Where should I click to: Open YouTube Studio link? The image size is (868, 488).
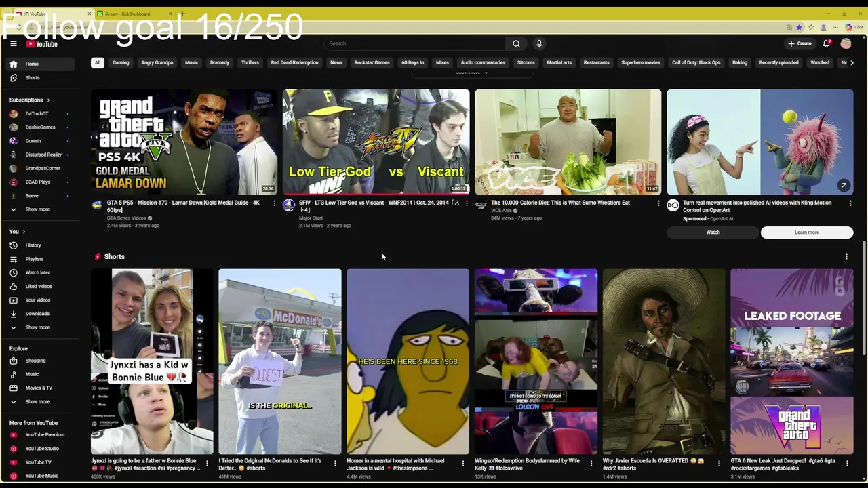pyautogui.click(x=41, y=449)
